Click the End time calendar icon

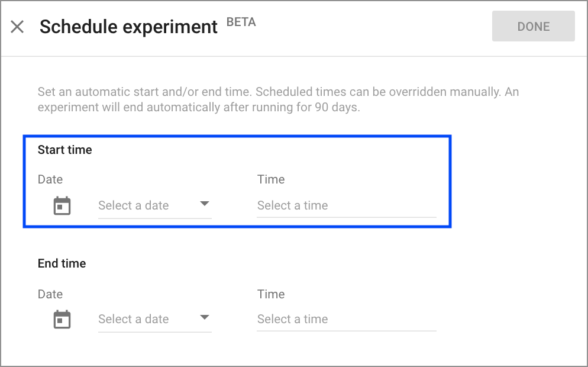pyautogui.click(x=62, y=320)
